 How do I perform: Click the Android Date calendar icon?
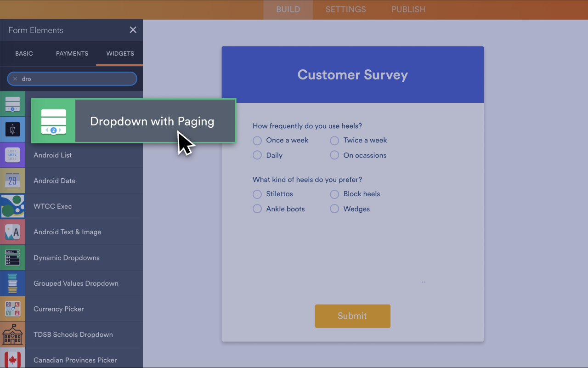[x=13, y=181]
